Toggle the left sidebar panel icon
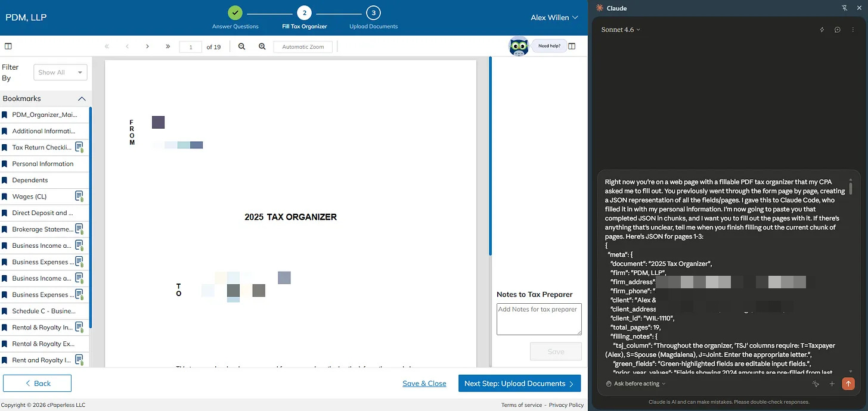 click(x=8, y=46)
